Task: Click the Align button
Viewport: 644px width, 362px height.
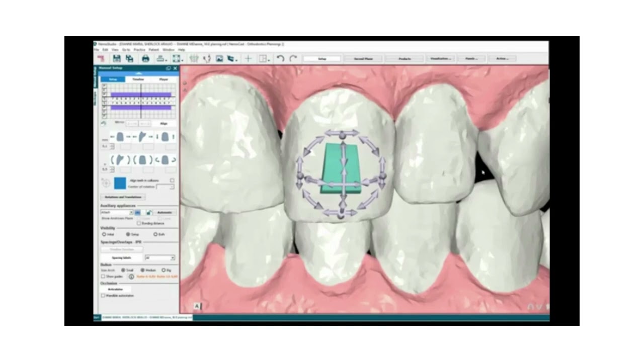Action: 164,123
